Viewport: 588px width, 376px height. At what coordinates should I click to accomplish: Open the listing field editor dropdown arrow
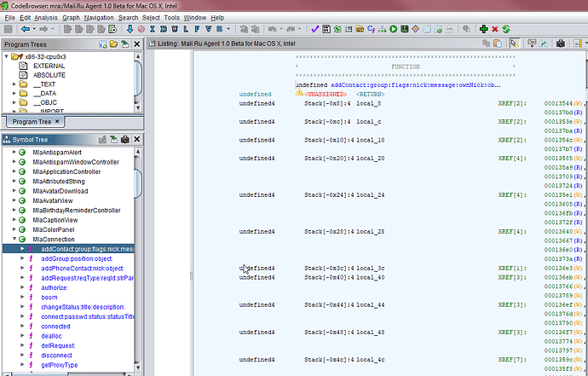click(x=585, y=43)
